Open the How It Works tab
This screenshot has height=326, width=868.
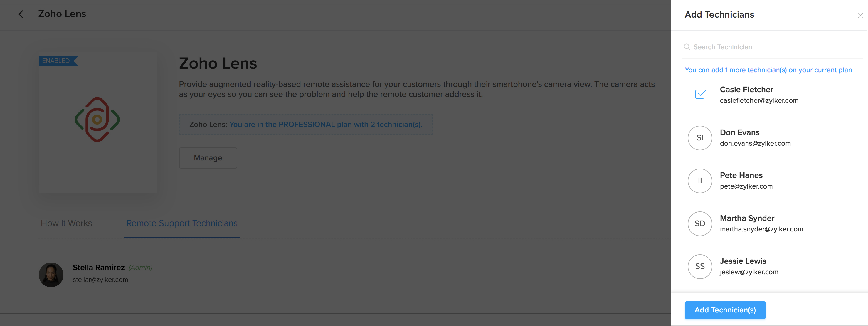point(66,223)
